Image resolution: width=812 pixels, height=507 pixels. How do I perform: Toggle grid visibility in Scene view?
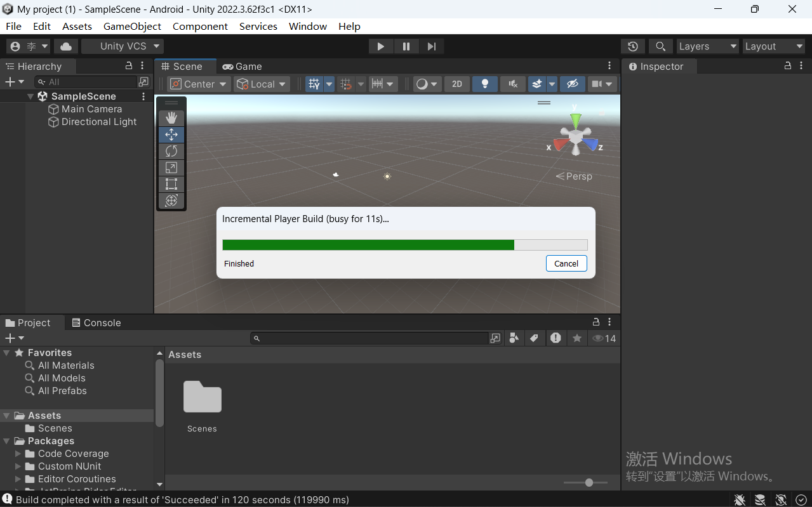tap(314, 84)
